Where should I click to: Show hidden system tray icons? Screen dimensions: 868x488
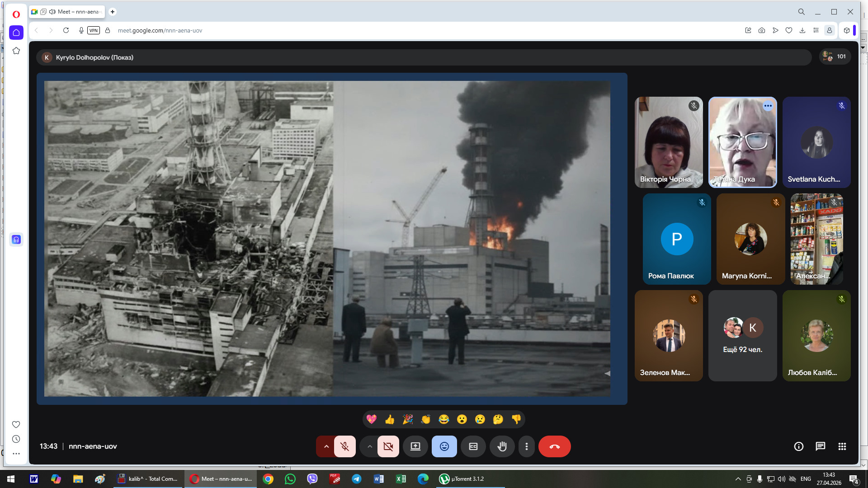point(738,479)
